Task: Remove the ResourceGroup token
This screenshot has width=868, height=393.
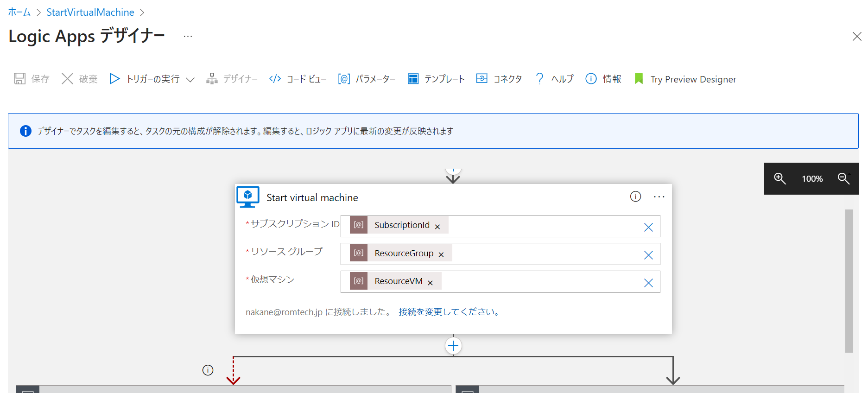Action: pyautogui.click(x=441, y=254)
